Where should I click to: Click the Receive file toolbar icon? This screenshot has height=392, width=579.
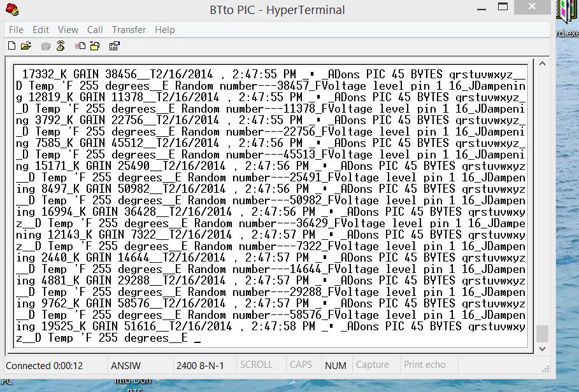point(94,46)
